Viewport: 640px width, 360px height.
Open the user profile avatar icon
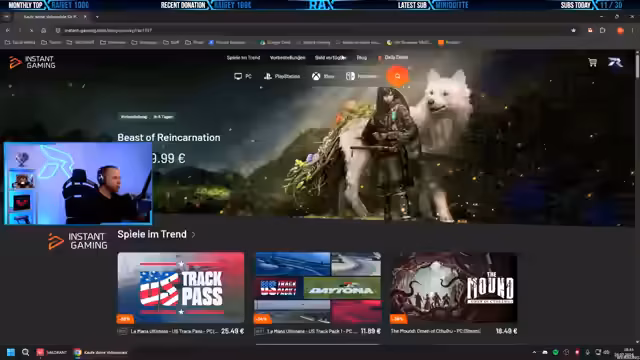[x=615, y=62]
